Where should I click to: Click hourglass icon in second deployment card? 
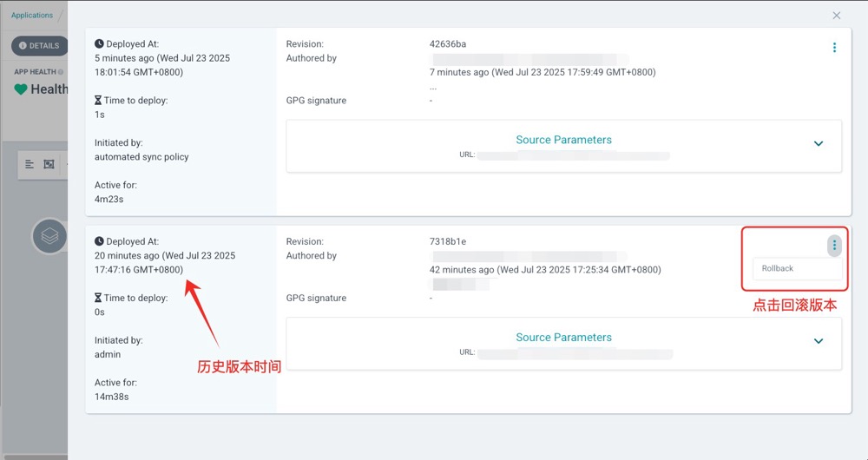tap(98, 299)
